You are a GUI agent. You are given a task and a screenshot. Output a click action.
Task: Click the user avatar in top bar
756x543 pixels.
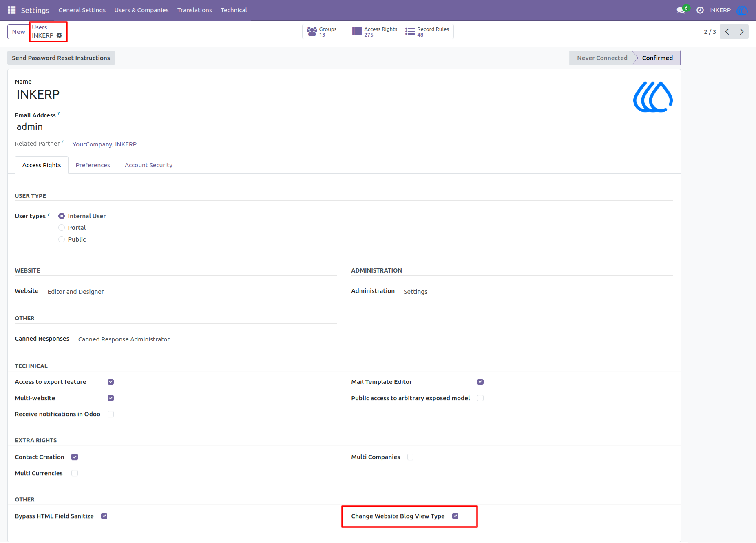pyautogui.click(x=742, y=10)
